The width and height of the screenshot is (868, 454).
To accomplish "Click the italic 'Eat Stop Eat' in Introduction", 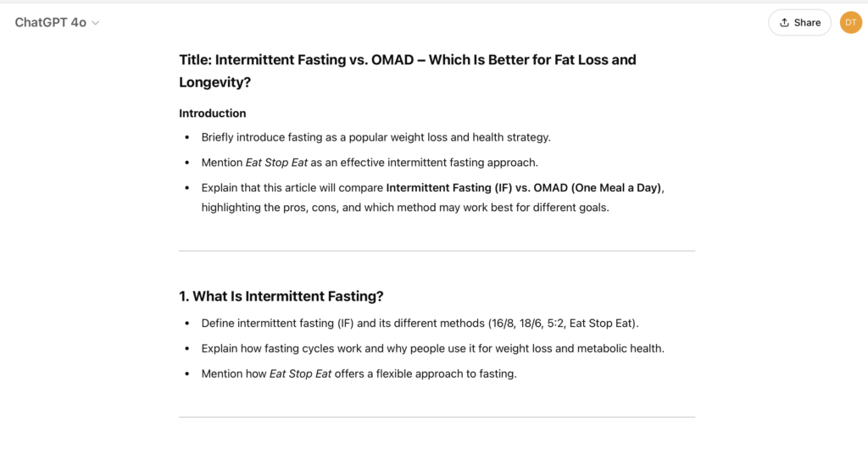I will click(276, 163).
